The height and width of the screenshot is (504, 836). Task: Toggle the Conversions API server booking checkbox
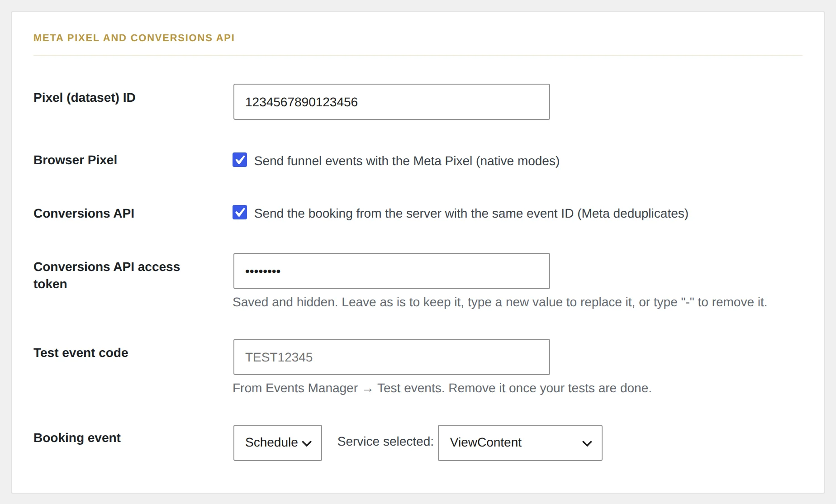[240, 212]
